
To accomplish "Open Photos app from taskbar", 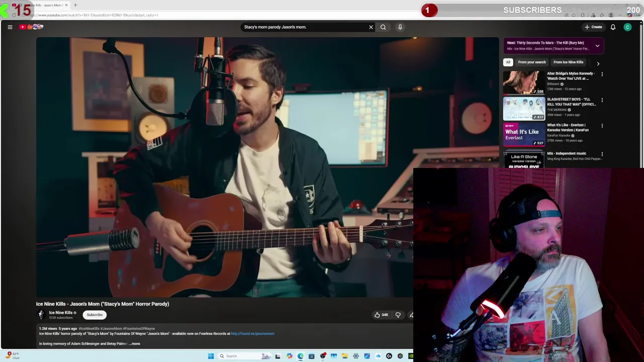I will coord(367,356).
